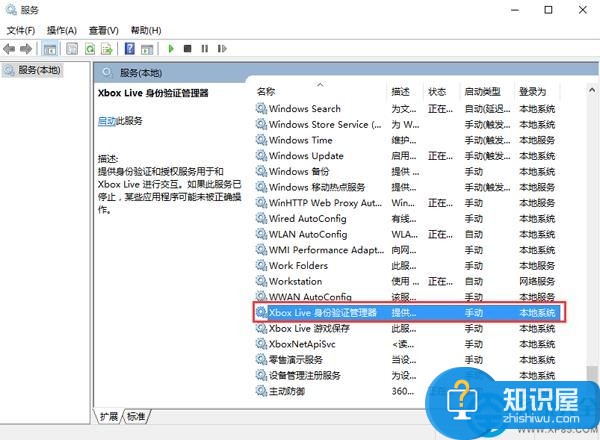
Task: Click the Wired AutoConfig gear icon
Action: pos(261,218)
